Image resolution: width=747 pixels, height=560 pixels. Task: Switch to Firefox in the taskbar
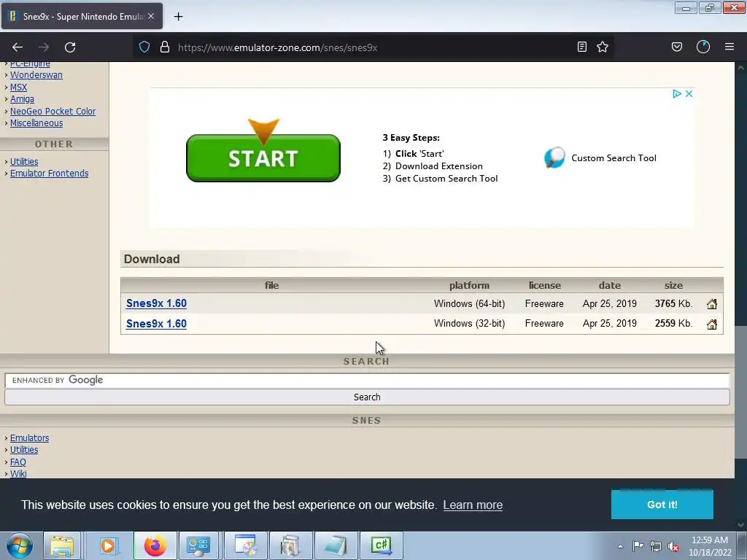click(x=155, y=545)
